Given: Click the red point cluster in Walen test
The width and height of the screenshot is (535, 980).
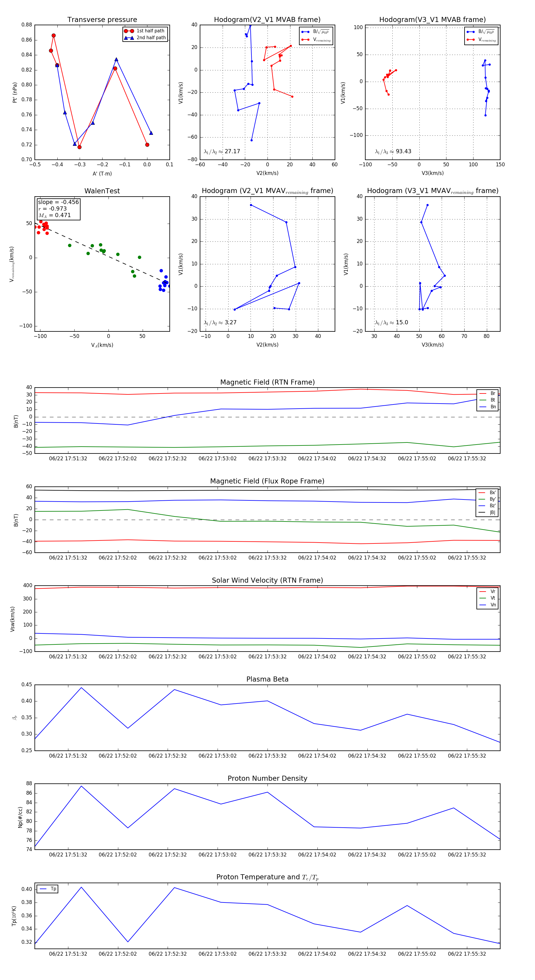Looking at the screenshot, I should point(42,227).
